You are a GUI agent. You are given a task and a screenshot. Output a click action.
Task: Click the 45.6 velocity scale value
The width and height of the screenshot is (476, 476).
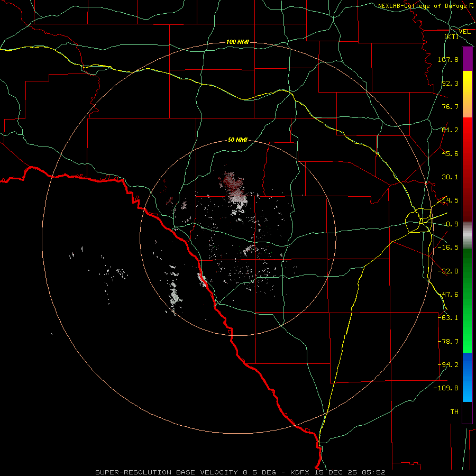coord(450,153)
